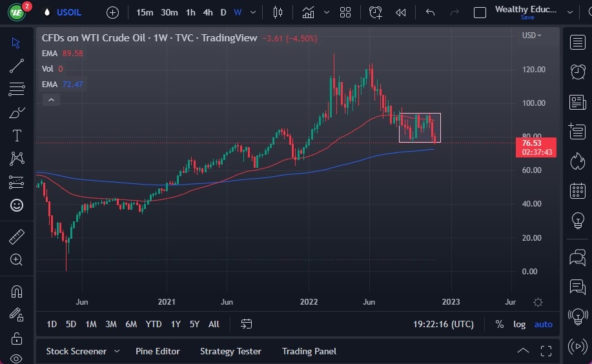Screen dimensions: 592x364
Task: Set the date range to YTD
Action: pyautogui.click(x=154, y=324)
